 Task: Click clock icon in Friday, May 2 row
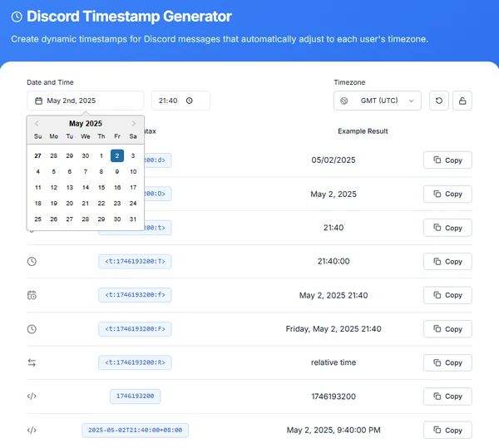pyautogui.click(x=32, y=329)
